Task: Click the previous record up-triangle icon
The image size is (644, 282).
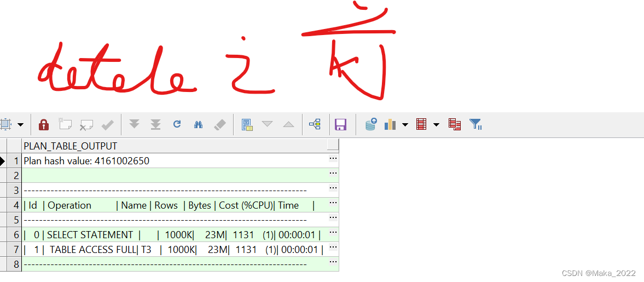Action: [x=289, y=124]
